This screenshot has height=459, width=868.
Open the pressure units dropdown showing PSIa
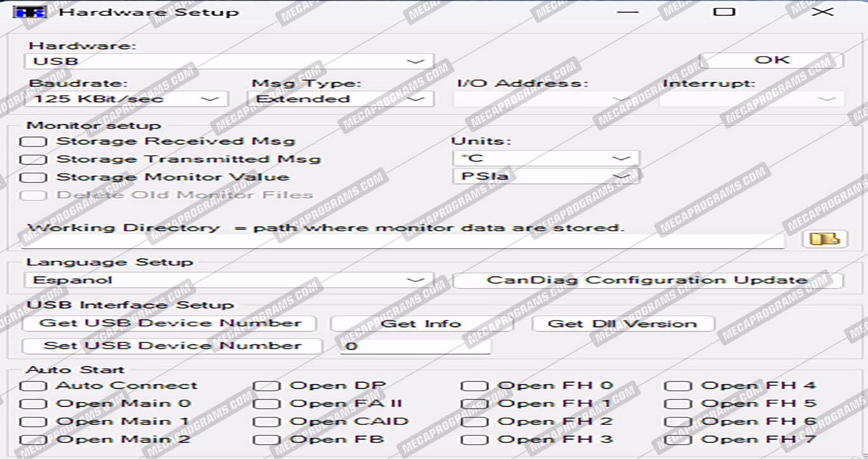pos(546,176)
